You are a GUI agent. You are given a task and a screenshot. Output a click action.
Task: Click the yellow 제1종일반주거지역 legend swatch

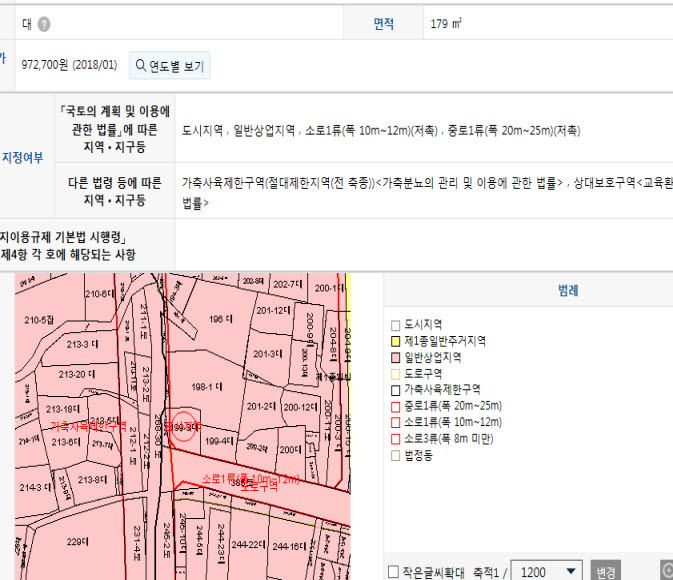396,341
